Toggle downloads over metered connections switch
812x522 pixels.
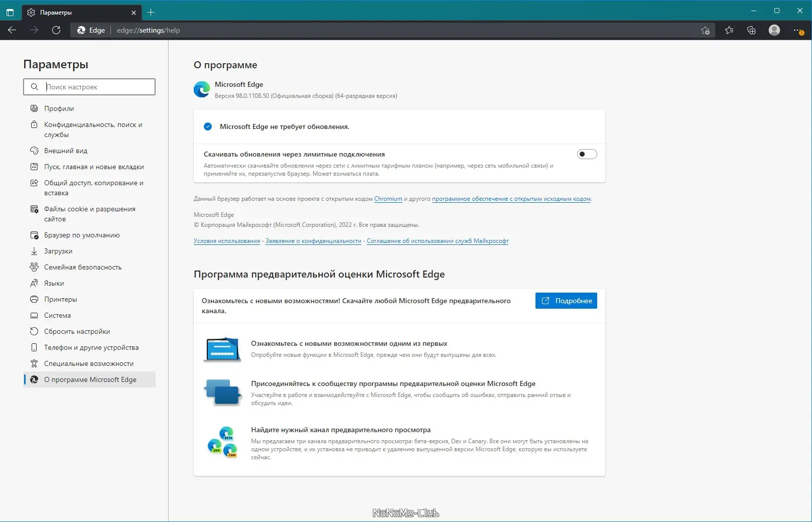(x=587, y=154)
